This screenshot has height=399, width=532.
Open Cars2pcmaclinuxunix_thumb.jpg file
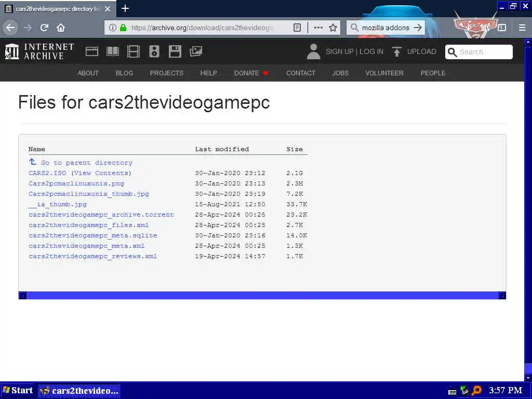[89, 194]
